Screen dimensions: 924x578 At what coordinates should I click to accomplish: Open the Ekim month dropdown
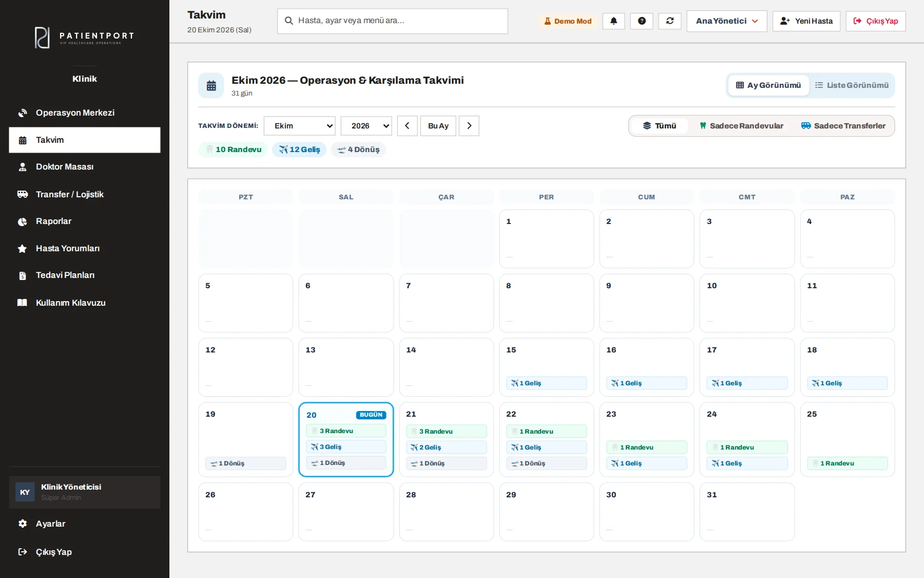(300, 126)
